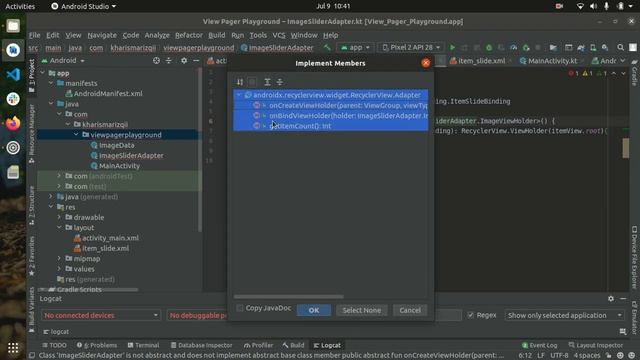Expand the drawable folder

click(x=60, y=217)
